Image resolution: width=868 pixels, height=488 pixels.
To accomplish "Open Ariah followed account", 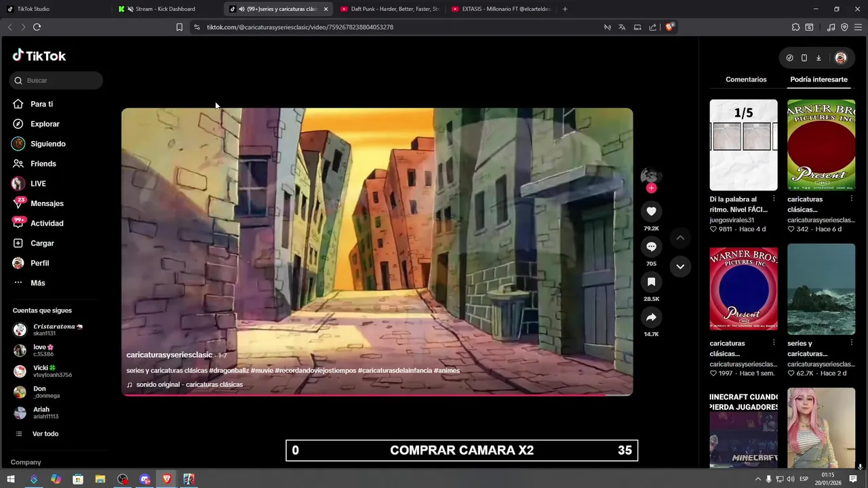I will (x=38, y=413).
